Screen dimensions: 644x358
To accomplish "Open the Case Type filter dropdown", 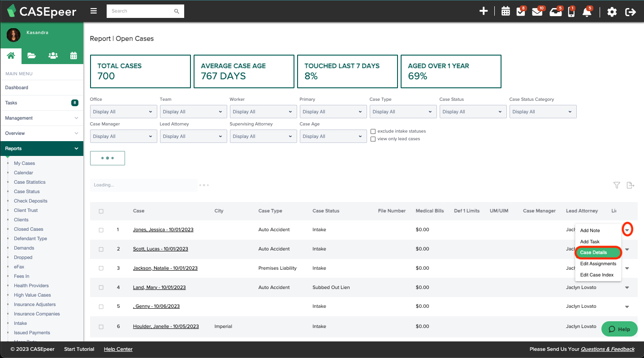I will tap(403, 112).
